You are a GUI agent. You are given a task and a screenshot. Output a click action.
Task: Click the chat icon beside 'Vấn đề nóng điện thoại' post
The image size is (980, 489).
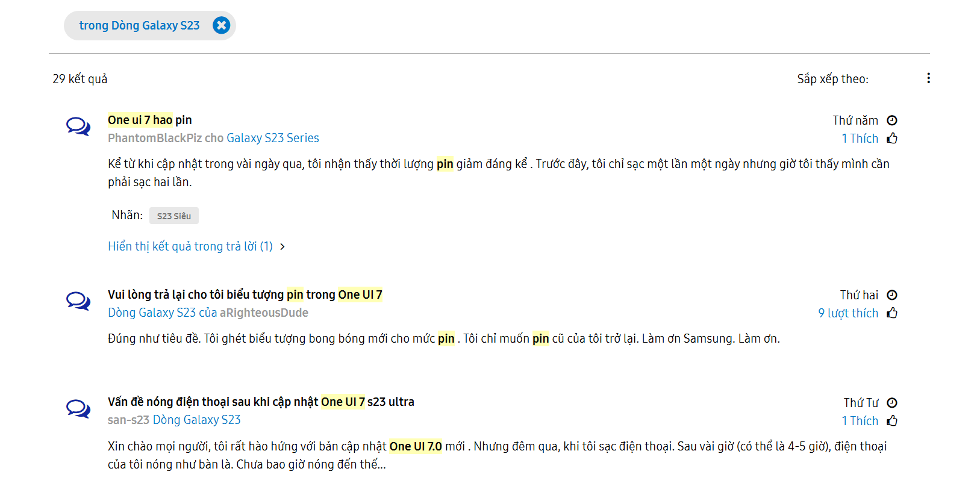[x=78, y=409]
